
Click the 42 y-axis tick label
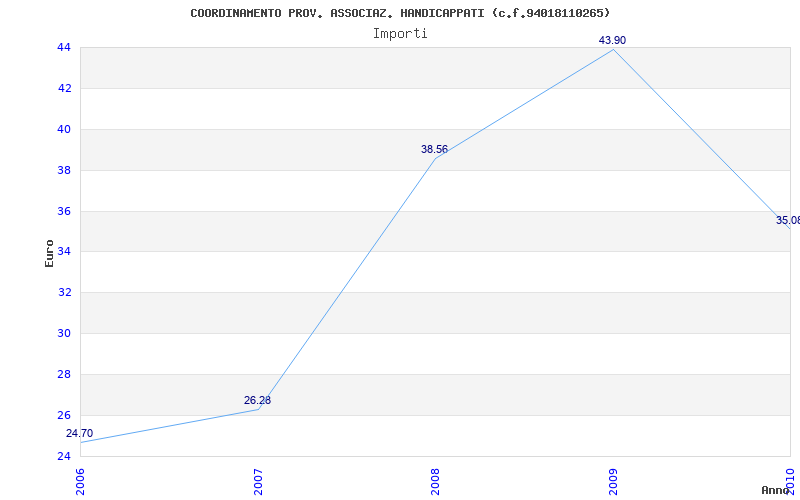64,88
